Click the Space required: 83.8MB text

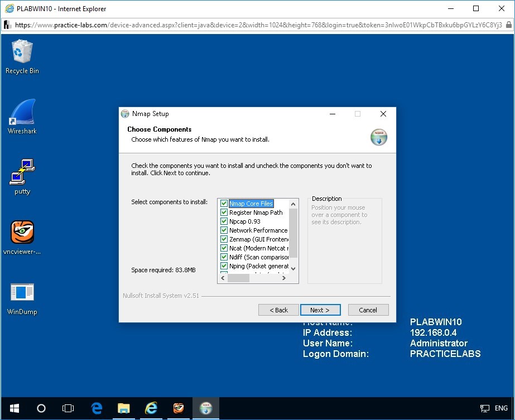[163, 270]
